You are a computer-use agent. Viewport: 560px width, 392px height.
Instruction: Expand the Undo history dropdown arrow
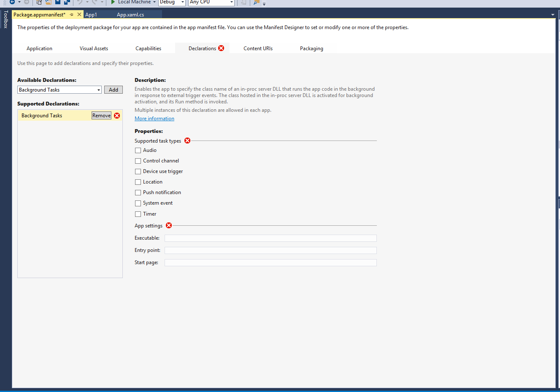tap(87, 2)
